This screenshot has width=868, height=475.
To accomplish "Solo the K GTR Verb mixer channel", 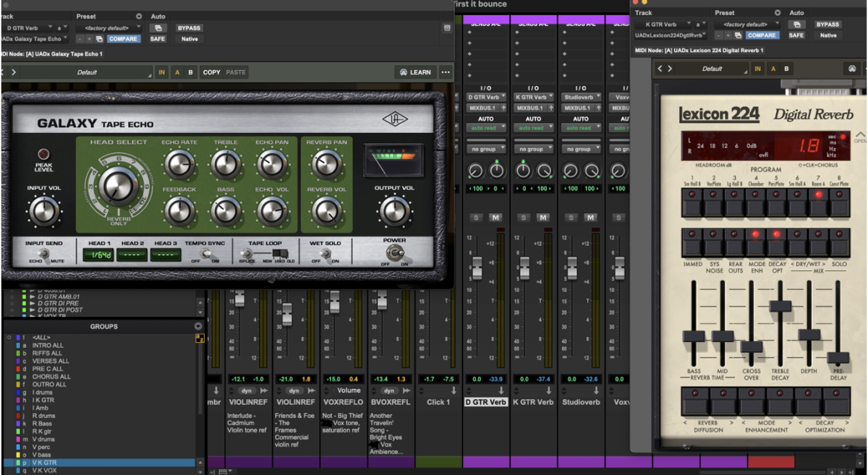I will coord(524,218).
